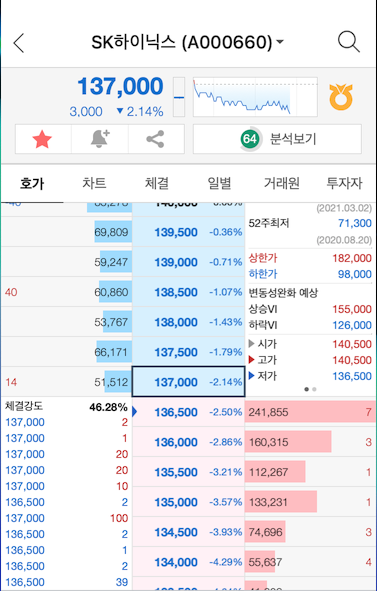This screenshot has height=591, width=377.
Task: Select bid price 135,000
Action: tap(188, 502)
